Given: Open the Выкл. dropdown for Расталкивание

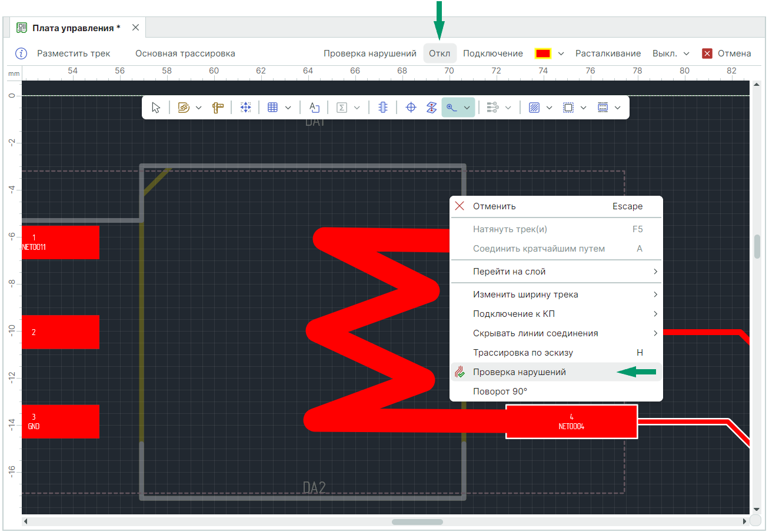Looking at the screenshot, I should pos(671,53).
